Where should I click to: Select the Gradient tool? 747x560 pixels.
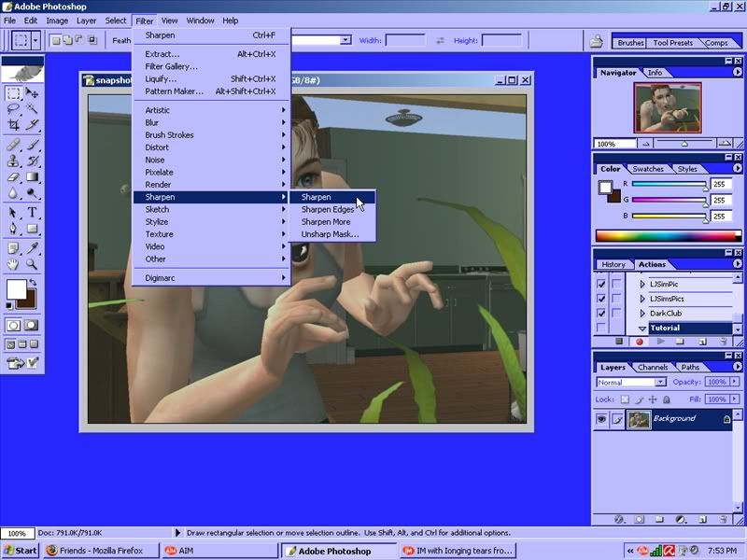click(x=32, y=176)
